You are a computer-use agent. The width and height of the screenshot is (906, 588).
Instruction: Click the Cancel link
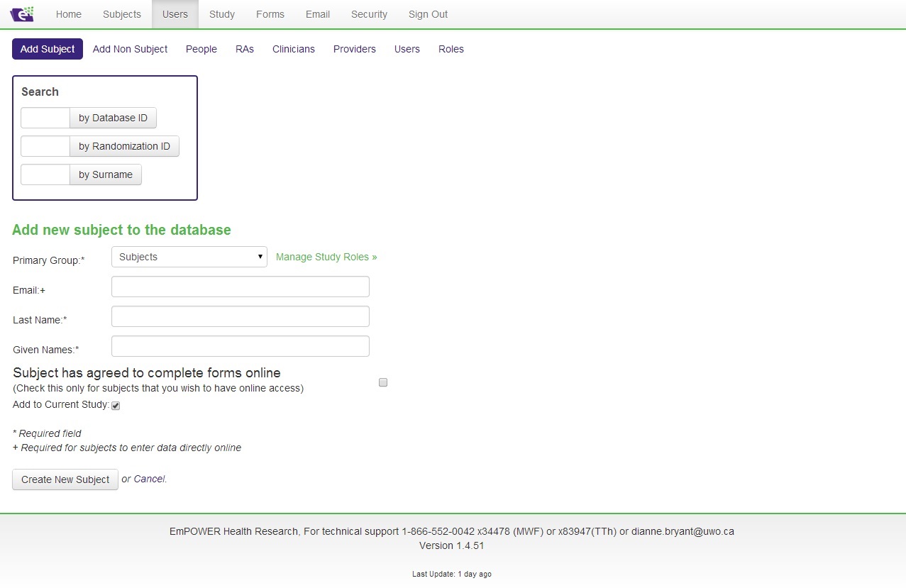149,479
